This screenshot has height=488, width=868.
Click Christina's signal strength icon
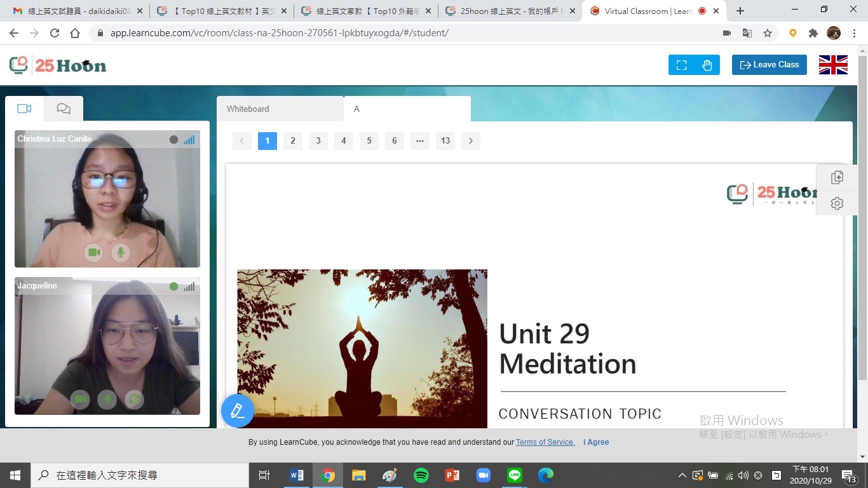tap(189, 140)
